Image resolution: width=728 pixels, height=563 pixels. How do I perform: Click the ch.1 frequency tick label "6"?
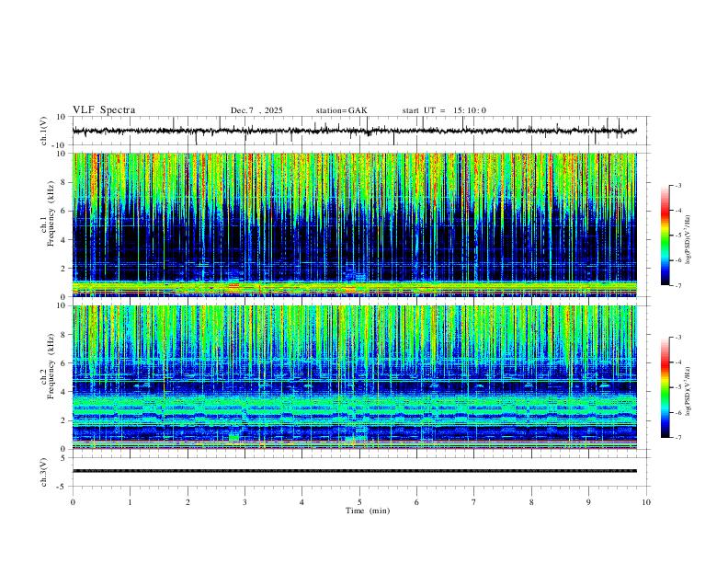[65, 211]
